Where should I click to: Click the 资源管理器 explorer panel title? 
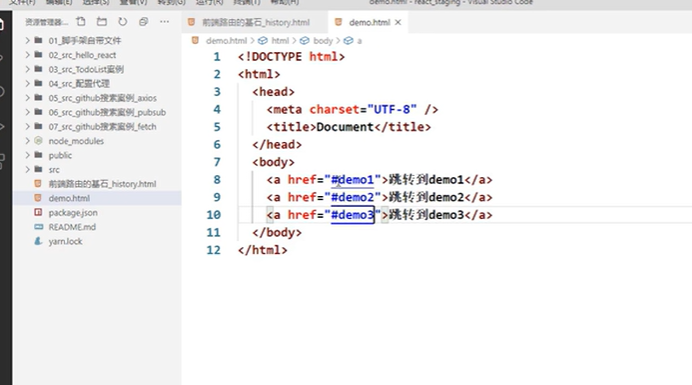click(x=46, y=22)
